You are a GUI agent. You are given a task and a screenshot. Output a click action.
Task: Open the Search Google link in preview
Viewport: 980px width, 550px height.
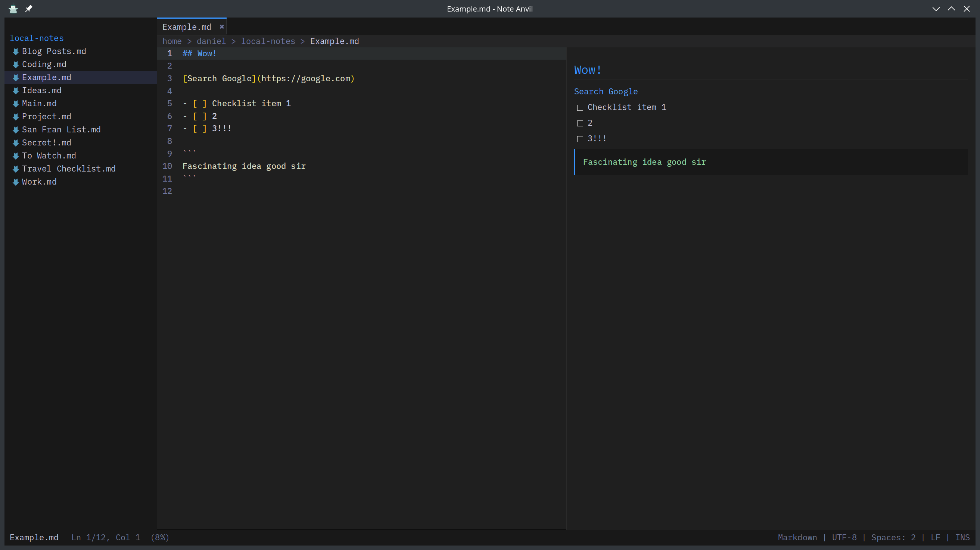pos(606,91)
